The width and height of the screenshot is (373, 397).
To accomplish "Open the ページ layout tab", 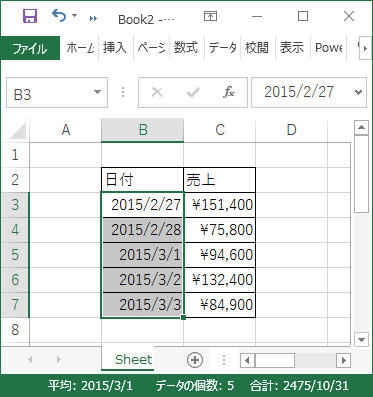I will 151,48.
